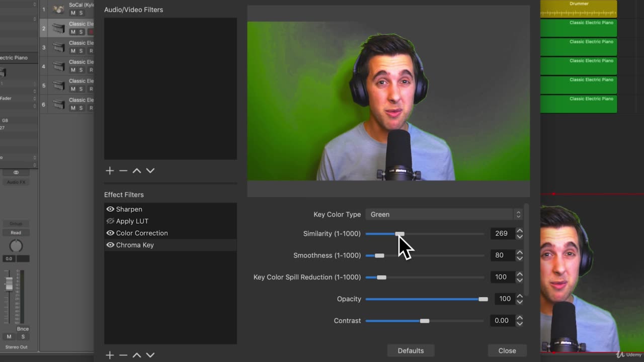644x362 pixels.
Task: Mute the Stereo Out channel strip
Action: [9, 337]
